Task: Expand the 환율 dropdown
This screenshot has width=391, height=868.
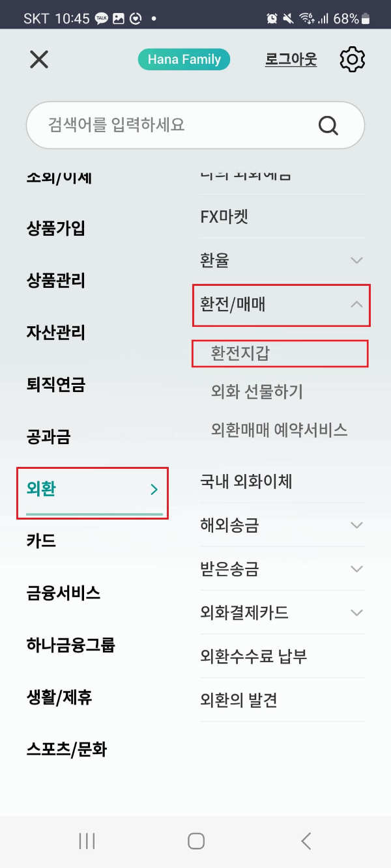Action: (x=356, y=260)
